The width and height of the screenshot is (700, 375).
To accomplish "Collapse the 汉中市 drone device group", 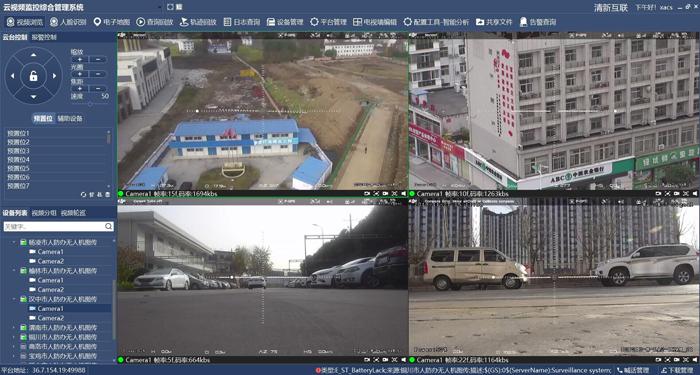I will (14, 299).
